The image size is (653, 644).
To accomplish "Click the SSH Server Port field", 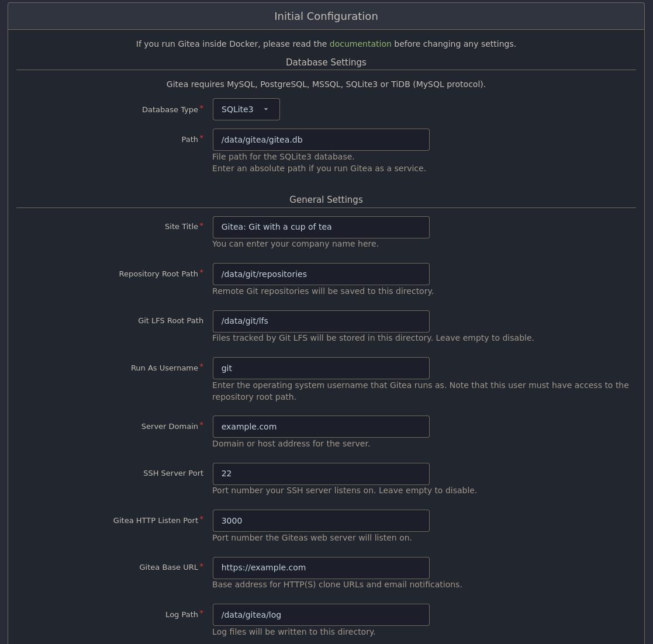I will click(321, 473).
